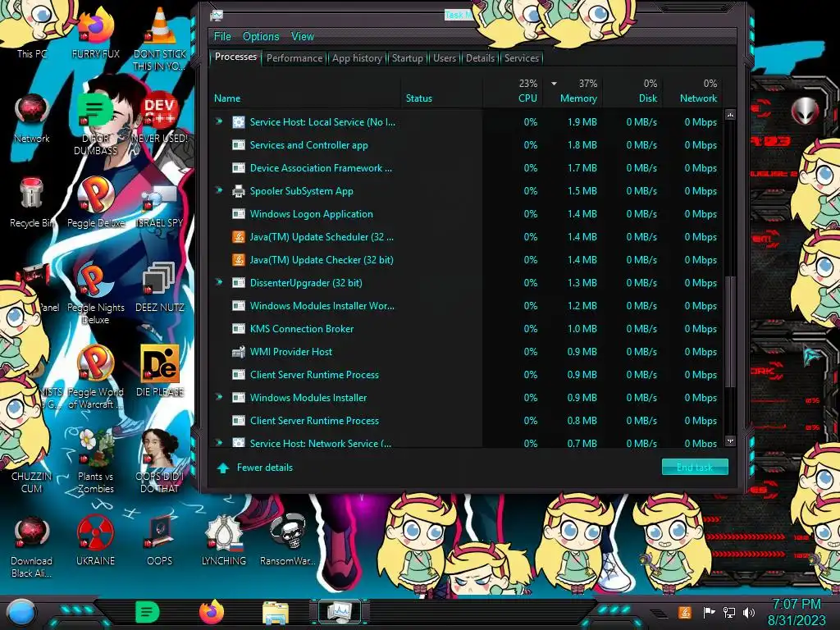This screenshot has width=840, height=630.
Task: Expand Service Host: Network Service row
Action: click(219, 442)
